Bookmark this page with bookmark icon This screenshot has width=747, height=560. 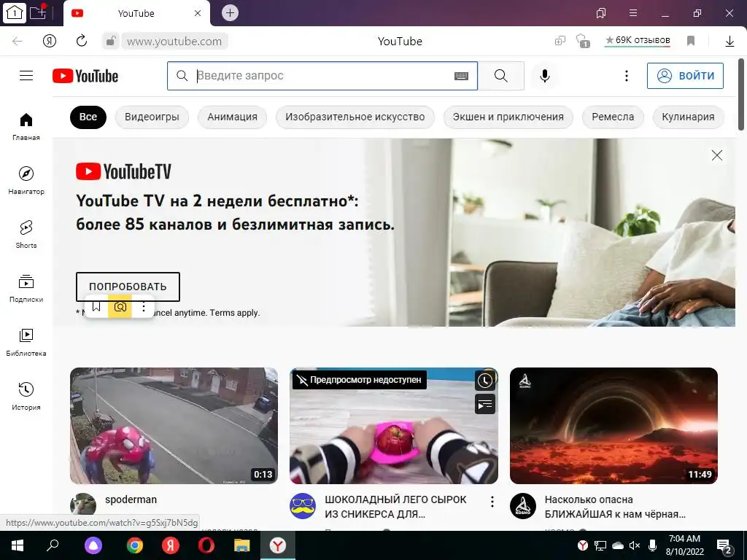(691, 41)
